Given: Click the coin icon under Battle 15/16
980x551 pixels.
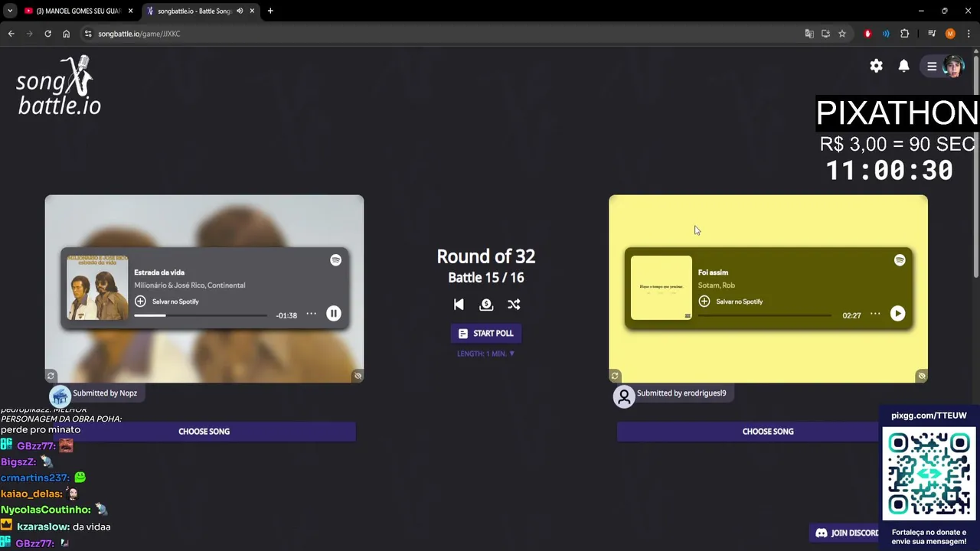Looking at the screenshot, I should (486, 304).
